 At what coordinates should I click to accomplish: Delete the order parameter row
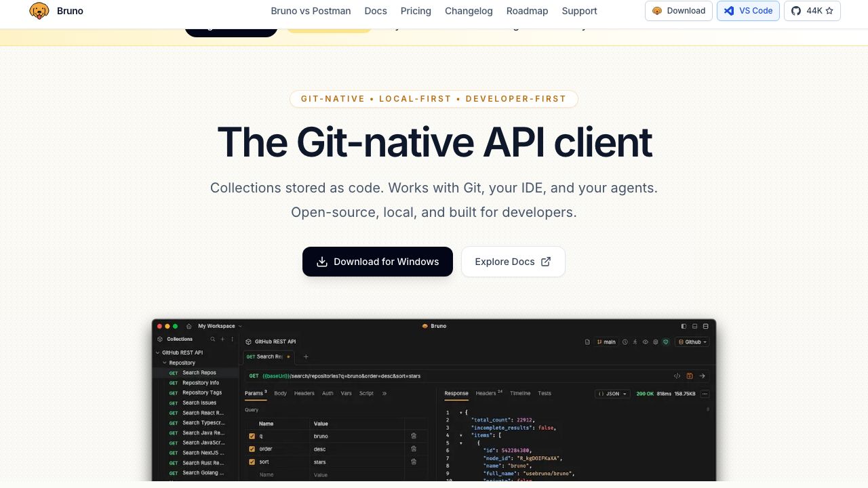tap(414, 449)
